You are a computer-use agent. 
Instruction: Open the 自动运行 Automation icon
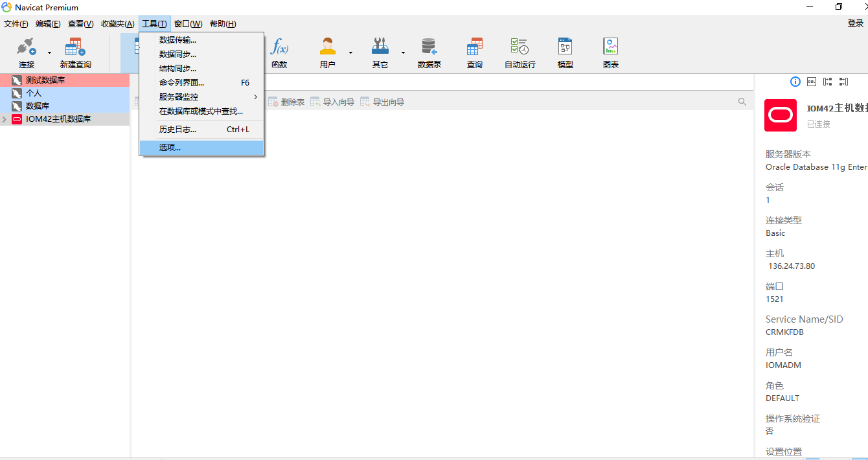(x=519, y=52)
